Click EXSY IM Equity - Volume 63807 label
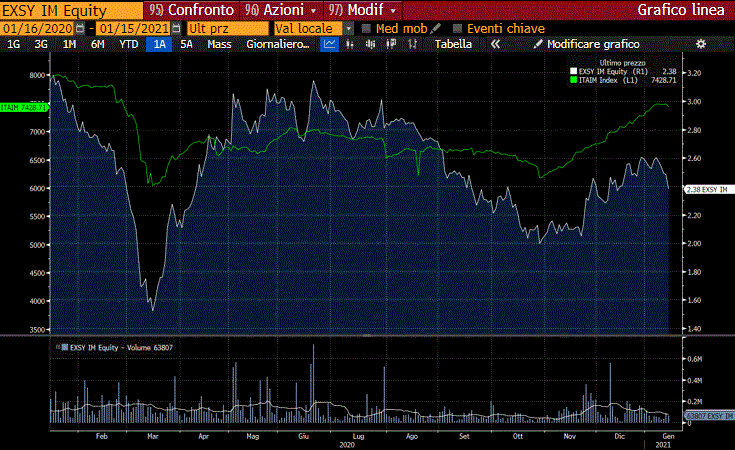Viewport: 735px width, 450px height. point(121,347)
